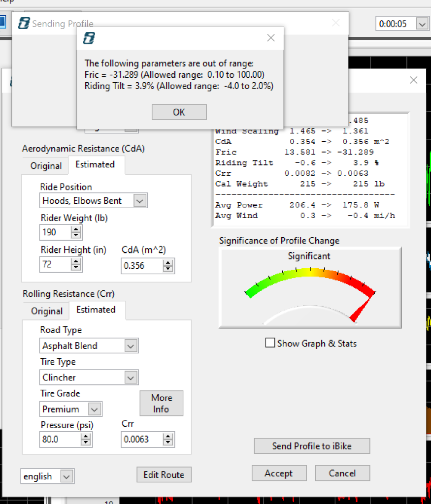Screen dimensions: 431x504
Task: Switch to the Original tab under Aerodynamic Resistance
Action: coord(45,165)
